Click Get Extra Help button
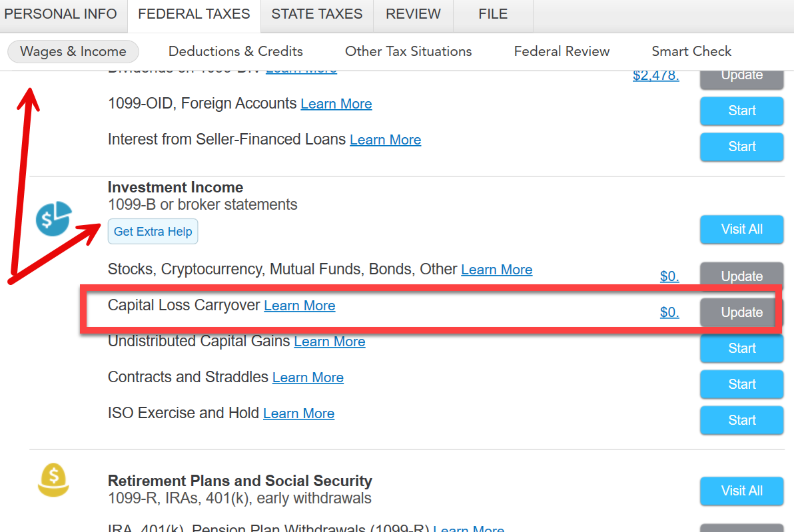The height and width of the screenshot is (532, 794). point(153,232)
